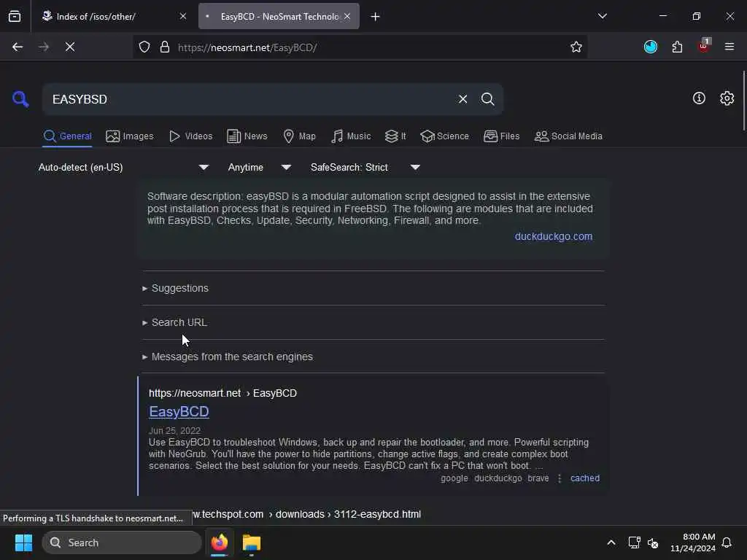Viewport: 747px width, 560px height.
Task: Open the cached version link
Action: tap(584, 478)
